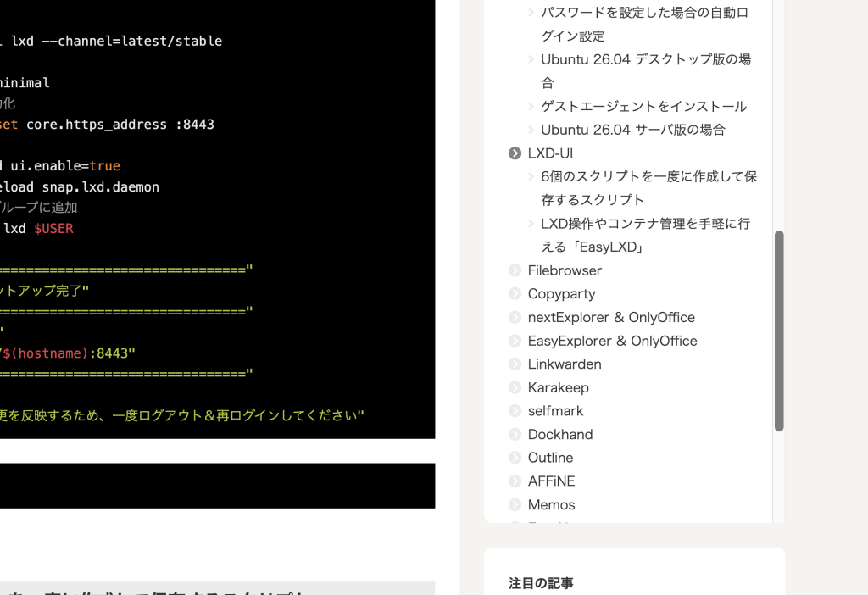The height and width of the screenshot is (595, 868).
Task: Click the core.https_address :8443 code line
Action: coord(108,125)
